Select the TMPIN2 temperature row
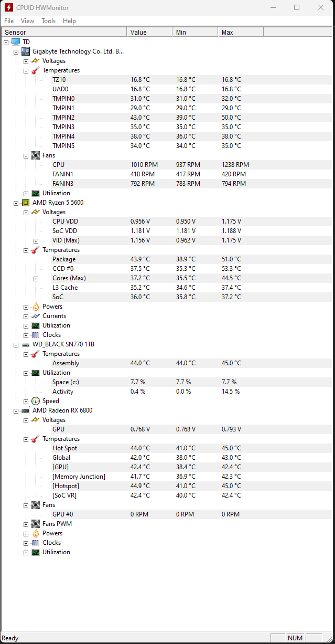The image size is (335, 644). pyautogui.click(x=167, y=118)
